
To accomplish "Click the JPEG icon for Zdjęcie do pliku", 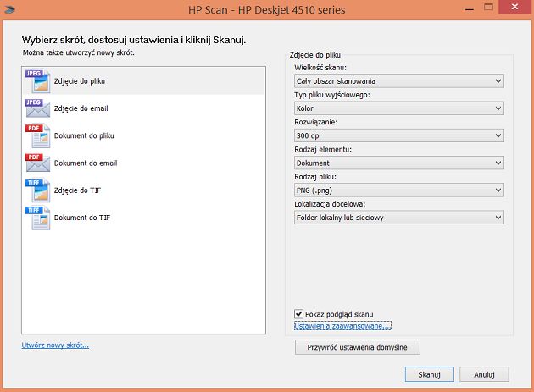I will [37, 81].
